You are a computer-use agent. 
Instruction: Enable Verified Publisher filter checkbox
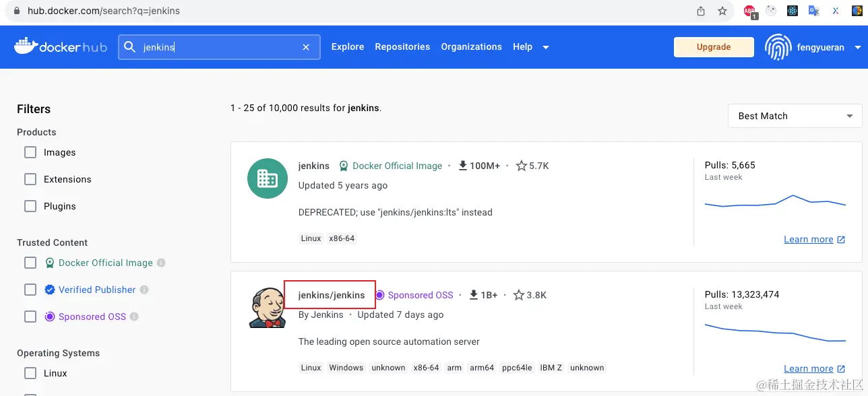click(30, 290)
